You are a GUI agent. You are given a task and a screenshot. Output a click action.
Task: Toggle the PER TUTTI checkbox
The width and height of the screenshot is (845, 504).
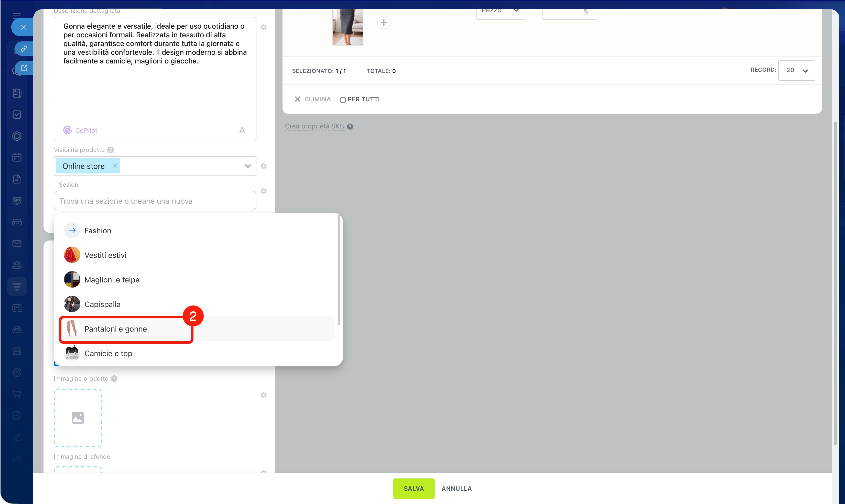click(x=342, y=100)
